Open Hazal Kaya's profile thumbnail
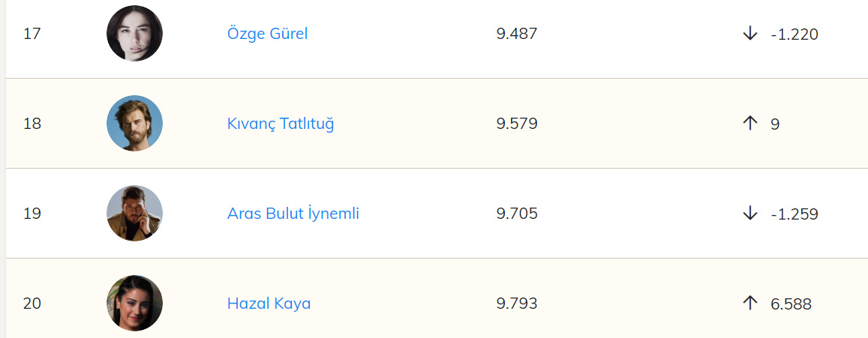Viewport: 868px width, 338px height. point(135,303)
